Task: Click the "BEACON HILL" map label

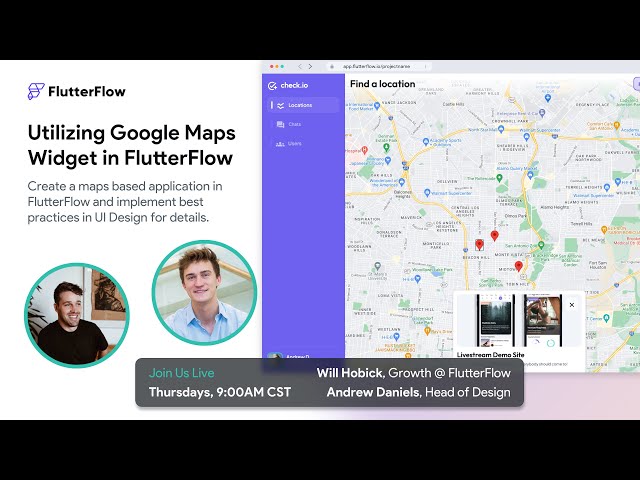Action: (x=476, y=258)
